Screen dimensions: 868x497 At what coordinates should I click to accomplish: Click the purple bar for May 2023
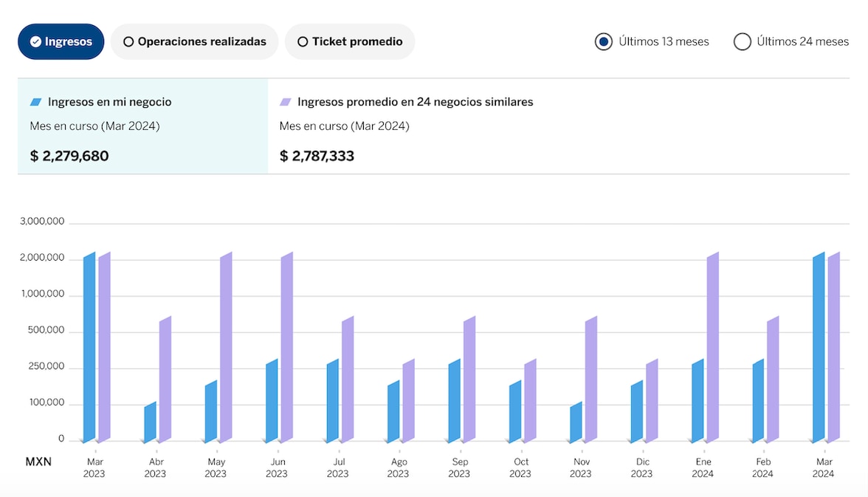[226, 347]
